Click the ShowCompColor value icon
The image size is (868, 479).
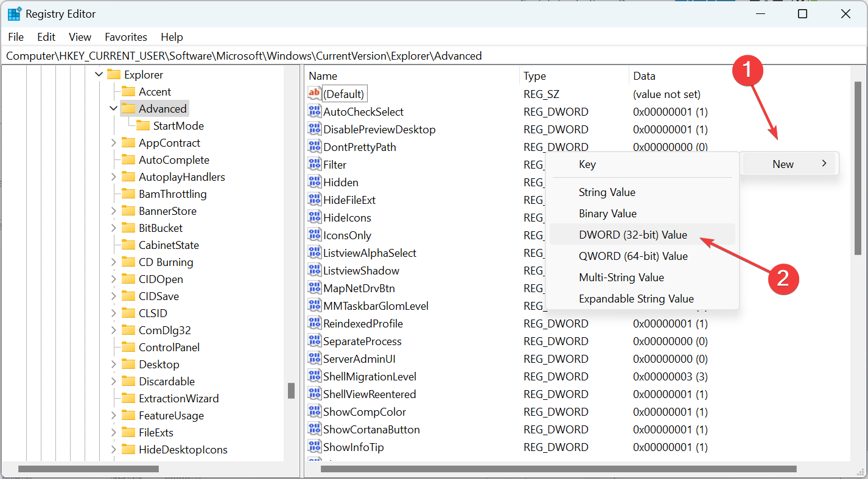click(x=315, y=411)
